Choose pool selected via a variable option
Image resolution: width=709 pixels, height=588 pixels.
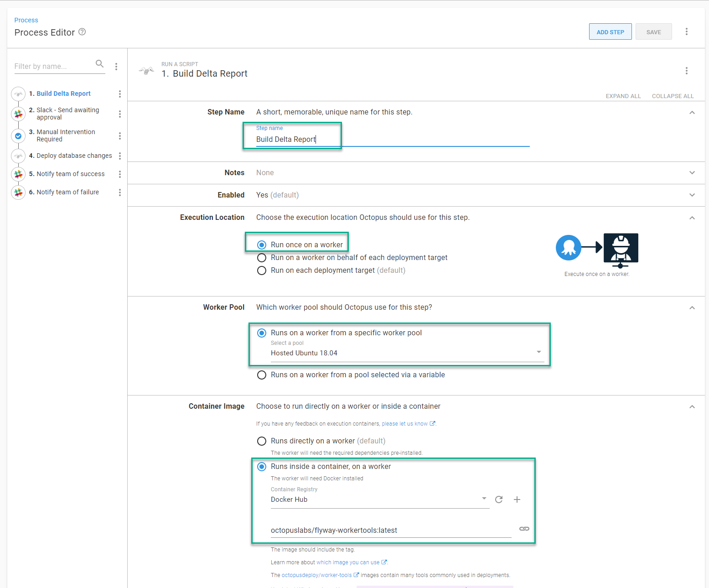pyautogui.click(x=261, y=375)
